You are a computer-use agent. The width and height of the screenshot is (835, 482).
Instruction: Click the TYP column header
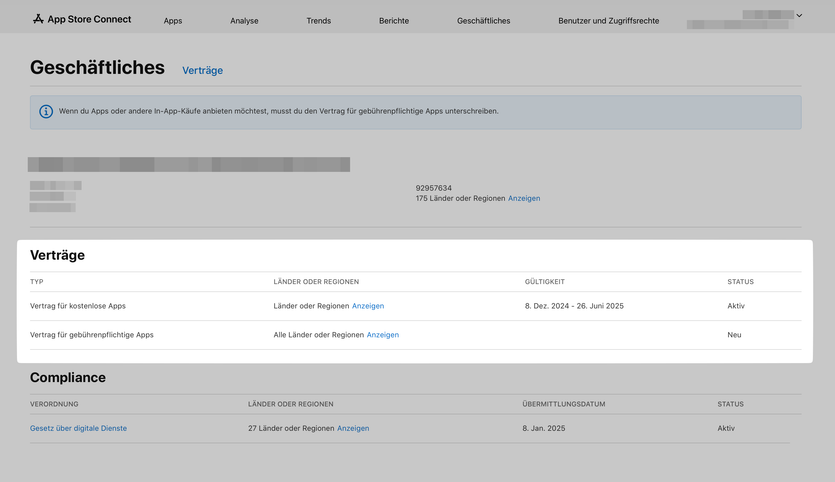[x=37, y=282]
